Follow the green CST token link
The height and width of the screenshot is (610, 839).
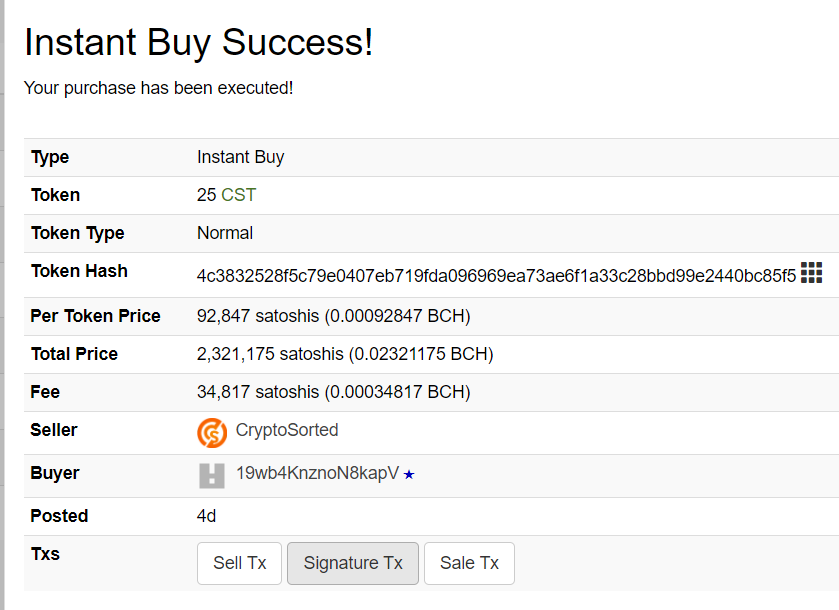click(x=238, y=195)
